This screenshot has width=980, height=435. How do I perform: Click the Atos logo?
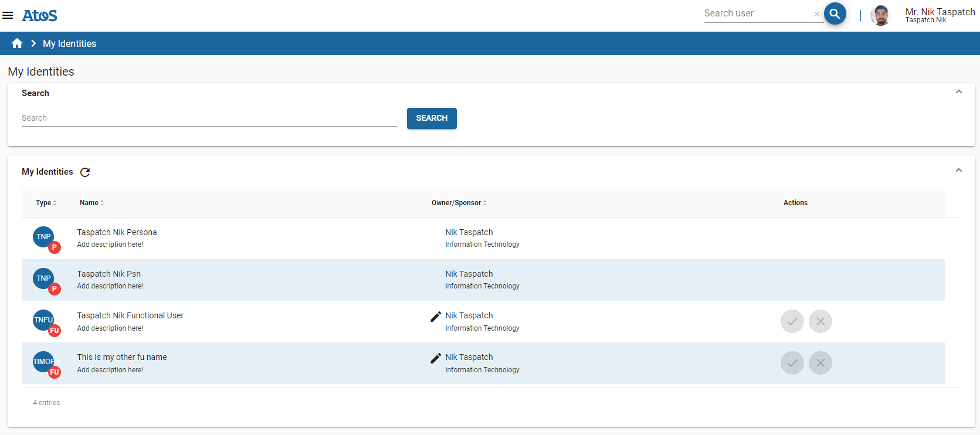coord(39,15)
